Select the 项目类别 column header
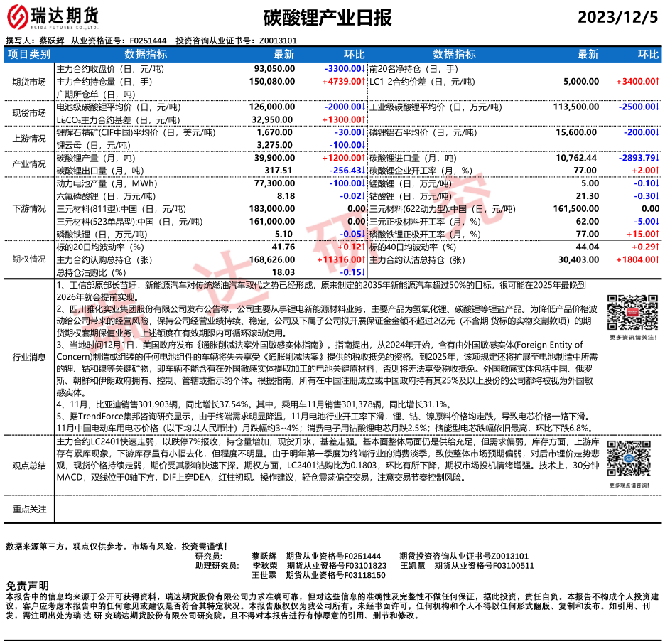The image size is (665, 644). (29, 54)
